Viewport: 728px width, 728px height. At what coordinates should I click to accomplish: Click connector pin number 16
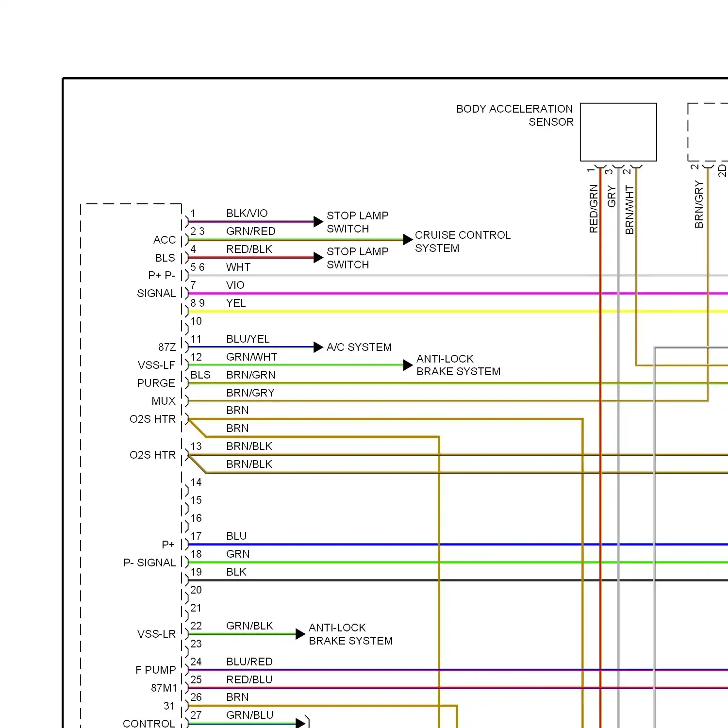coord(196,518)
